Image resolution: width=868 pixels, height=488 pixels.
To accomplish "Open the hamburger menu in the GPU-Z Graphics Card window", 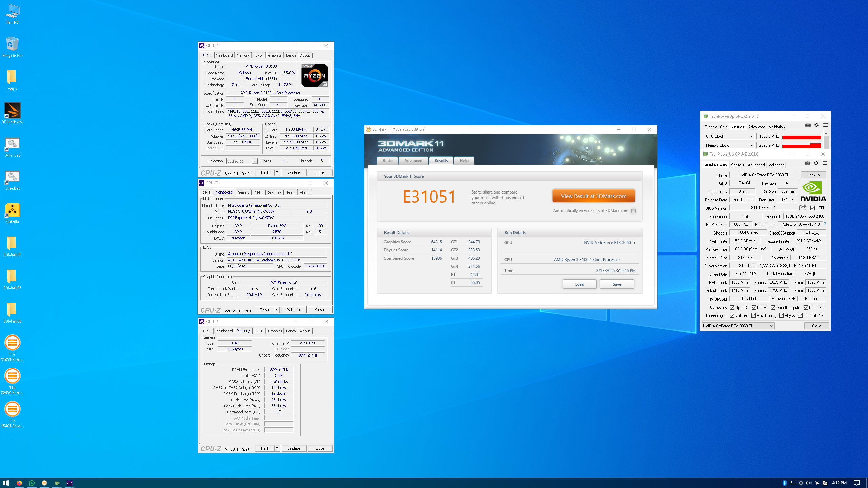I will coord(825,163).
